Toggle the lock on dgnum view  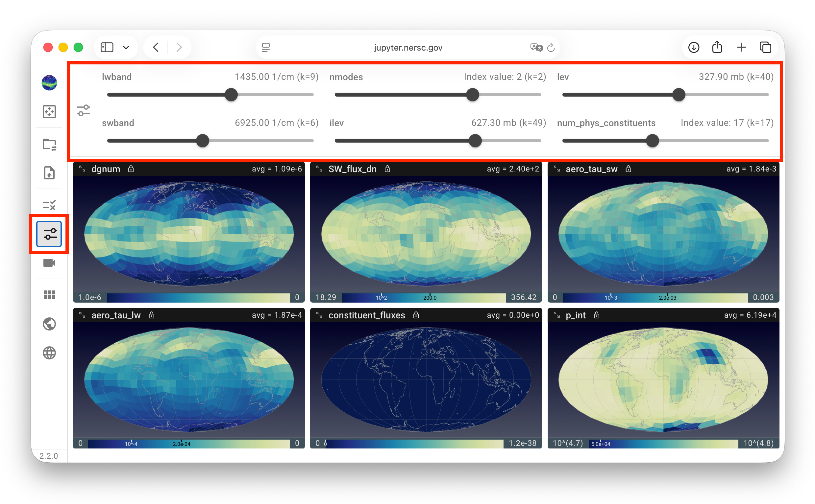tap(131, 169)
